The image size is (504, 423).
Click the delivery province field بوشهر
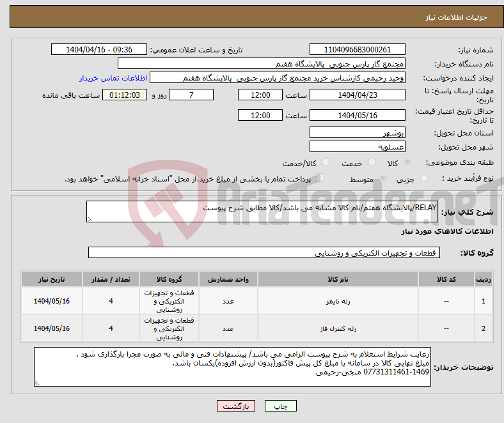pos(358,132)
